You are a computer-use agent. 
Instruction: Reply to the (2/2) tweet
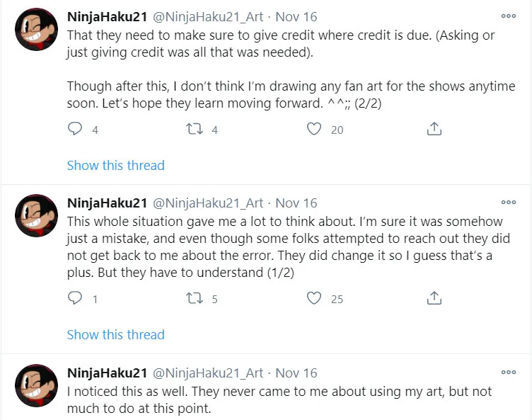point(75,129)
